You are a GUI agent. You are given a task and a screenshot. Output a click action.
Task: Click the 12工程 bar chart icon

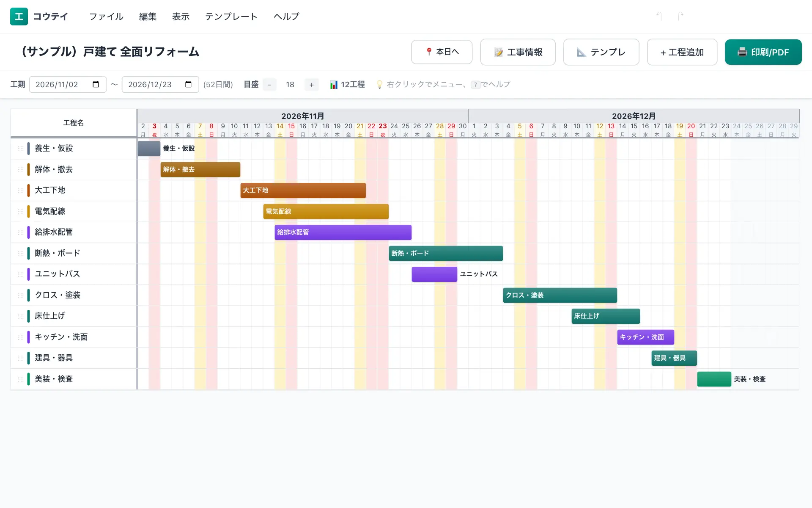click(x=334, y=85)
